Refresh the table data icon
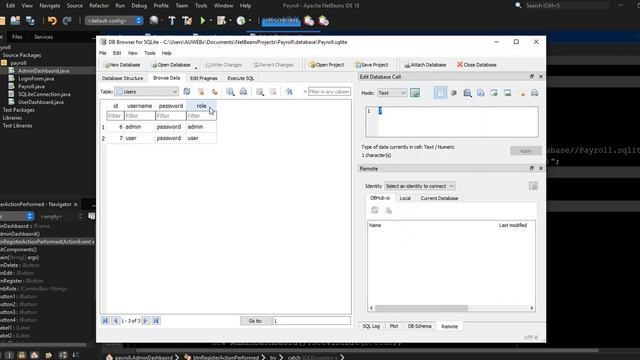The width and height of the screenshot is (640, 360). (x=187, y=92)
